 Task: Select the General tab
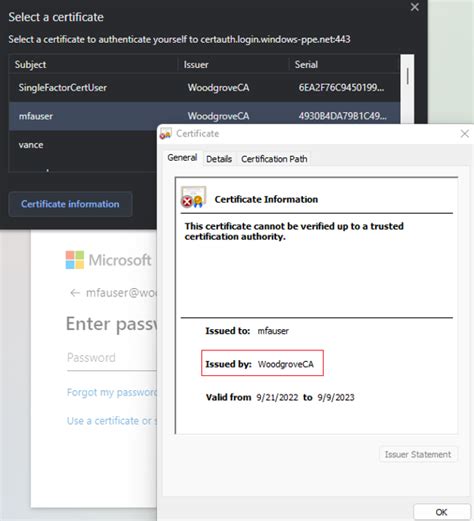click(182, 158)
